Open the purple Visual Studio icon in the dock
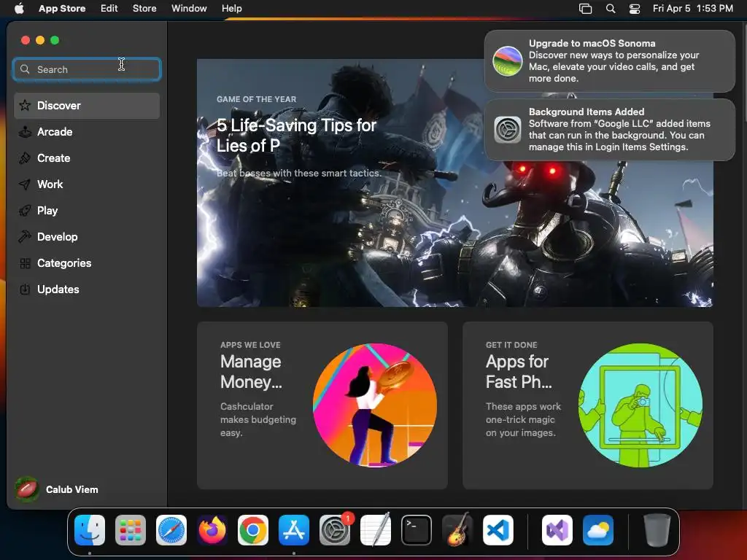The height and width of the screenshot is (560, 747). point(557,530)
